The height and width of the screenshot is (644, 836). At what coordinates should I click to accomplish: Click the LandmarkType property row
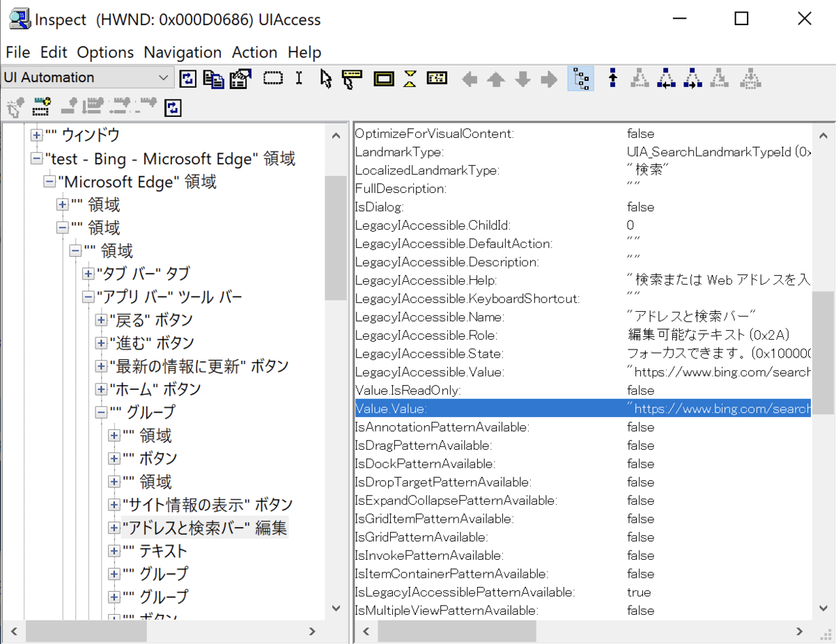pos(582,152)
